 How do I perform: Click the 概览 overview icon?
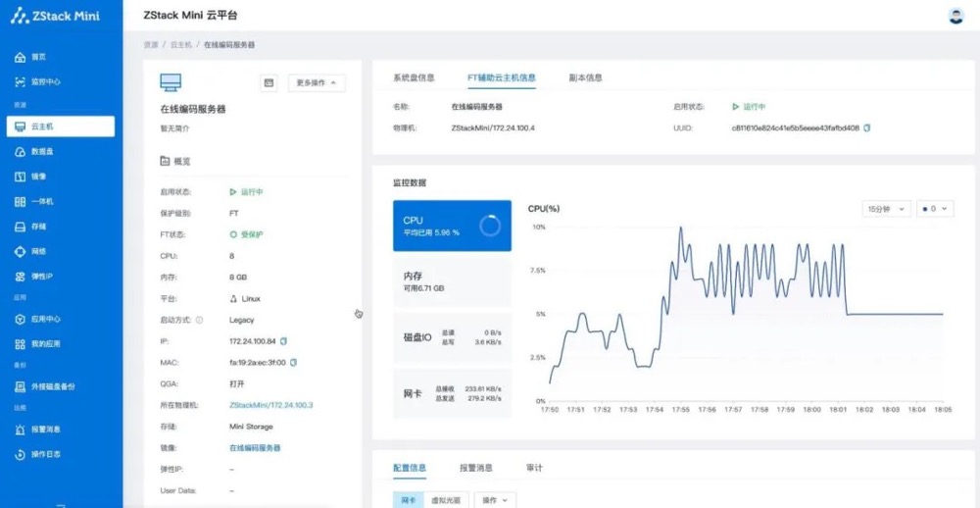point(165,161)
